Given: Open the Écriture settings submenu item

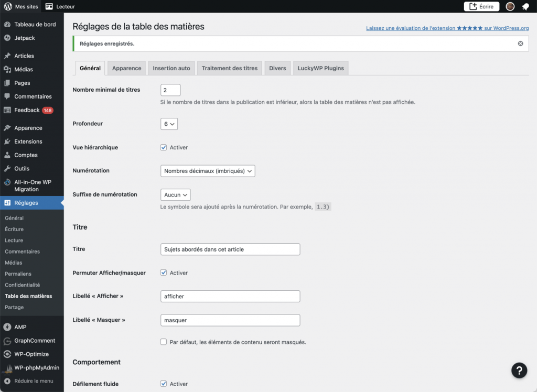Looking at the screenshot, I should coord(14,229).
